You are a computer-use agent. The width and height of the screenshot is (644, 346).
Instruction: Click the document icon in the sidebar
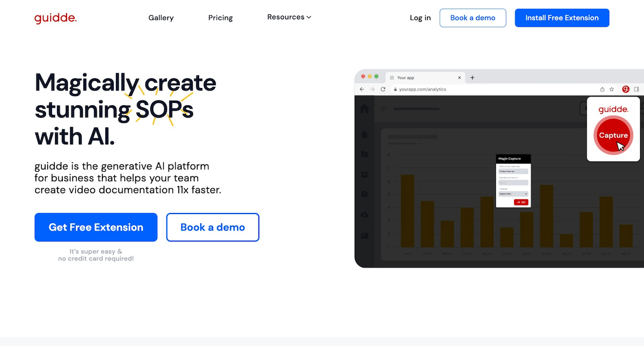(364, 135)
